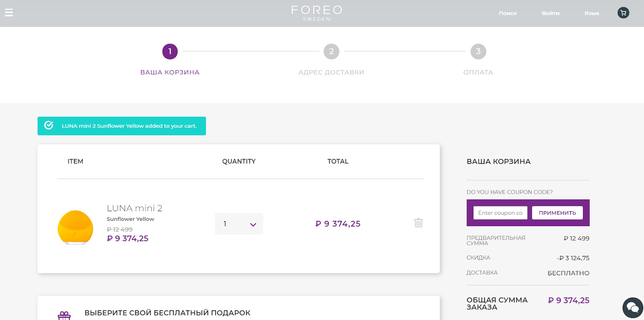Click the QUANTITY column header

click(x=239, y=161)
